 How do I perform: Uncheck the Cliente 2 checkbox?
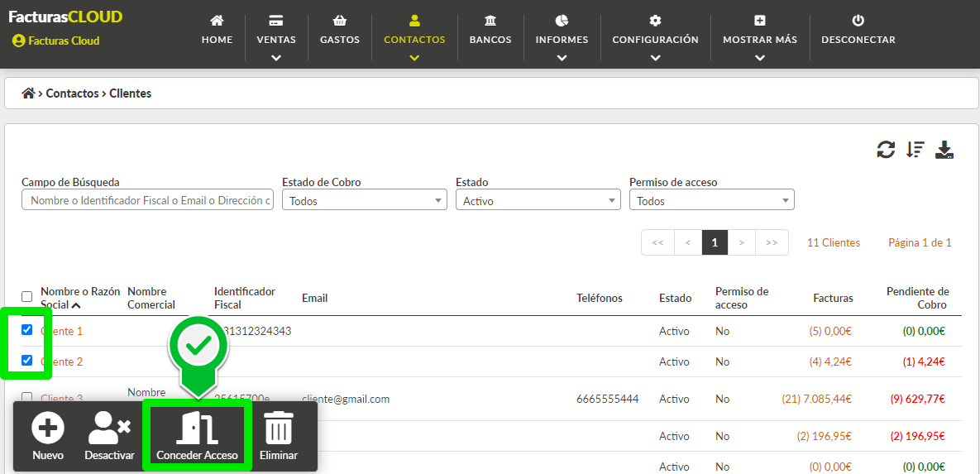(x=26, y=360)
